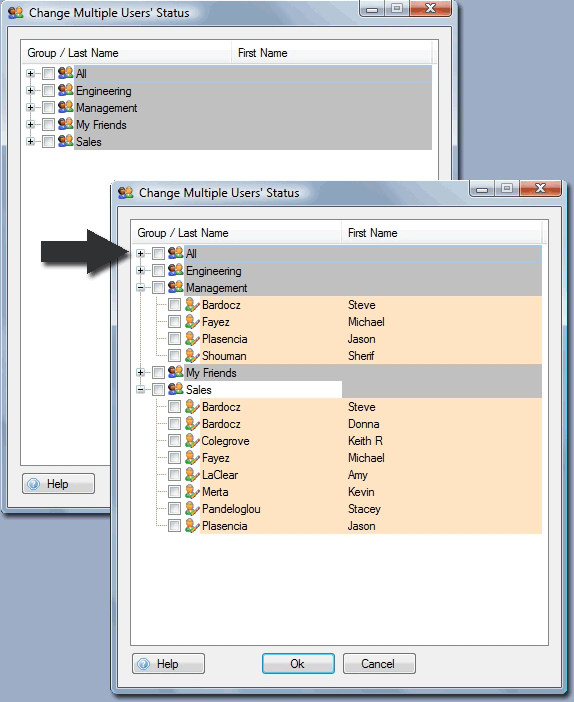Viewport: 574px width, 702px height.
Task: Click first name Donna in Sales list
Action: (364, 424)
